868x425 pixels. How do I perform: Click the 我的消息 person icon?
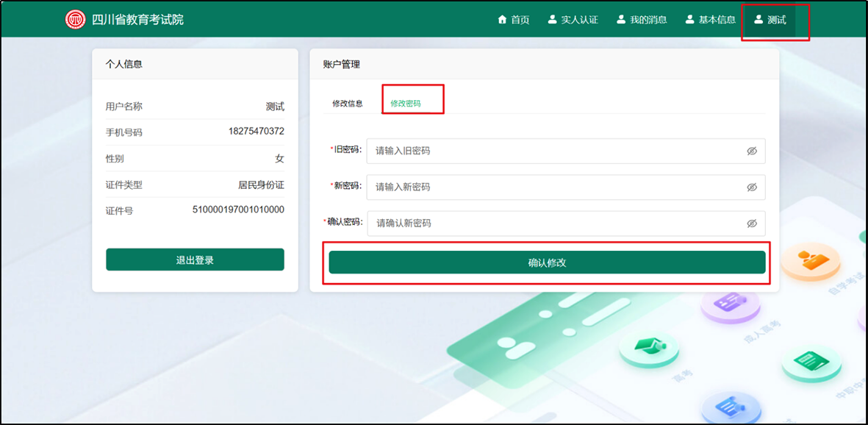620,20
